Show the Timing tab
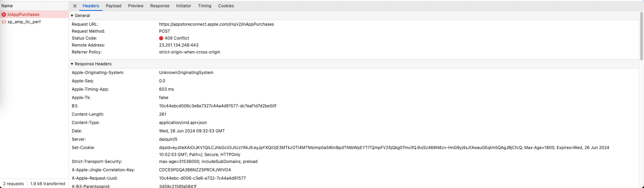The width and height of the screenshot is (644, 188). coord(204,6)
